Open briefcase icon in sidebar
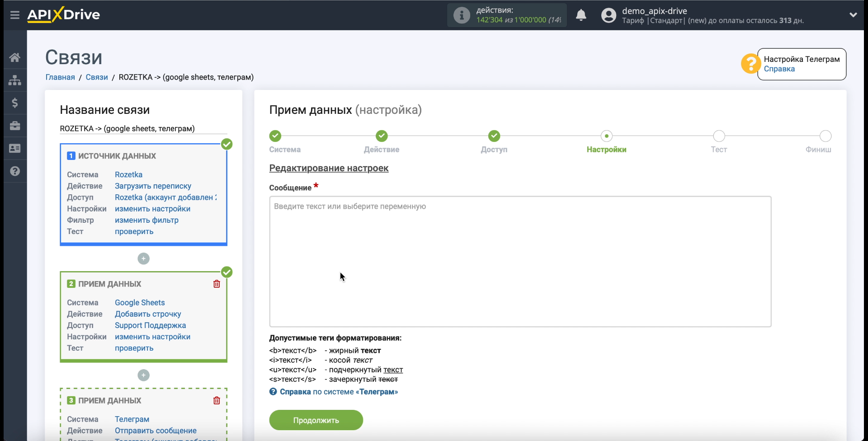 [15, 126]
